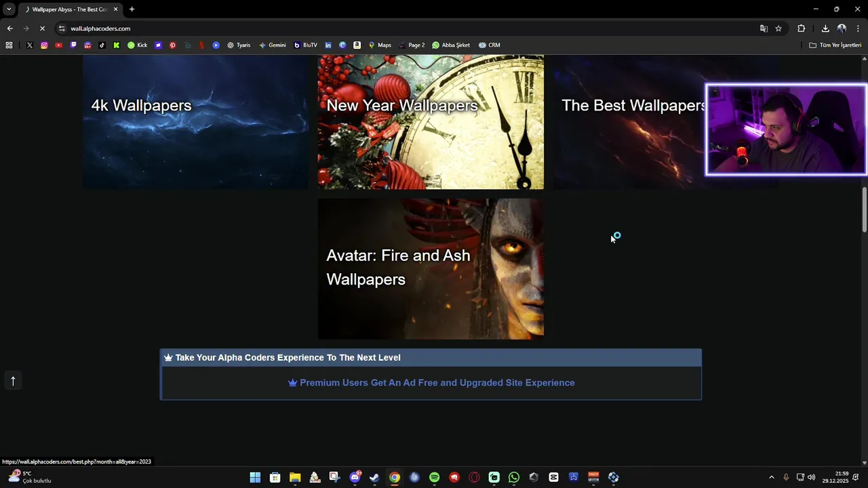Open the Pinterest bookmark

click(172, 45)
